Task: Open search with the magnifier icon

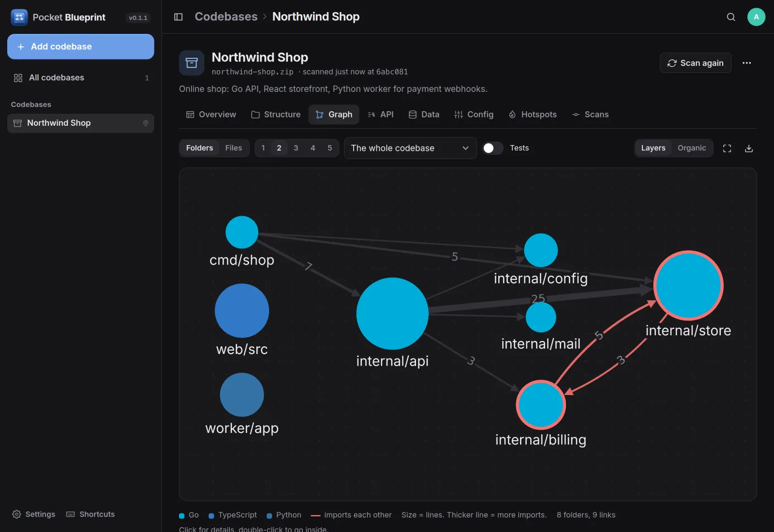Action: click(731, 17)
